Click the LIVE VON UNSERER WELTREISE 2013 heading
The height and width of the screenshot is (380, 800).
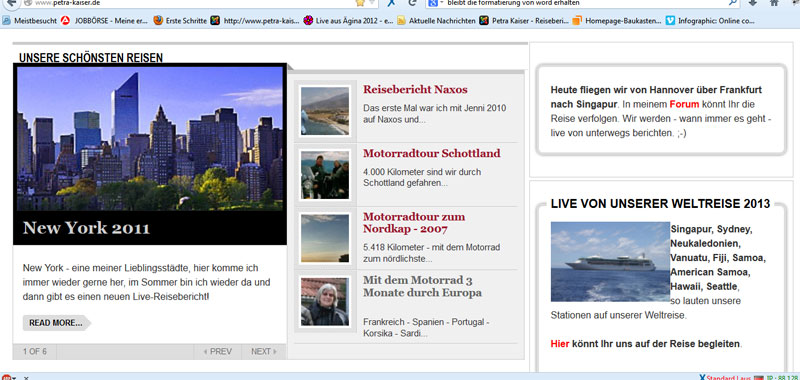660,204
